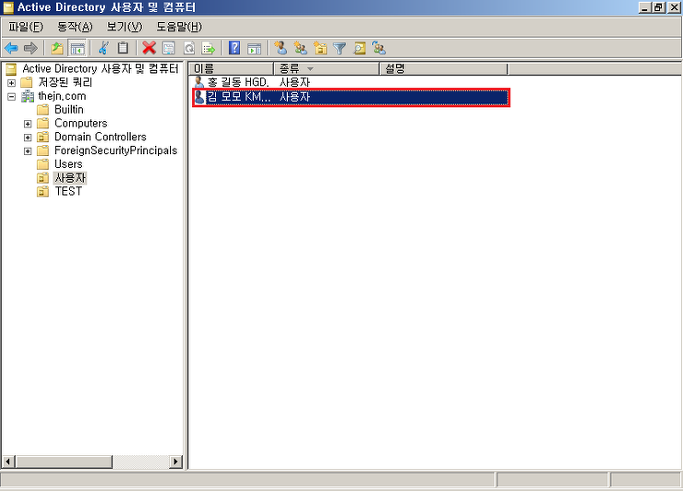Screen dimensions: 683x491
Task: Click 사용자 type cell of 홍 길동 row
Action: [294, 82]
